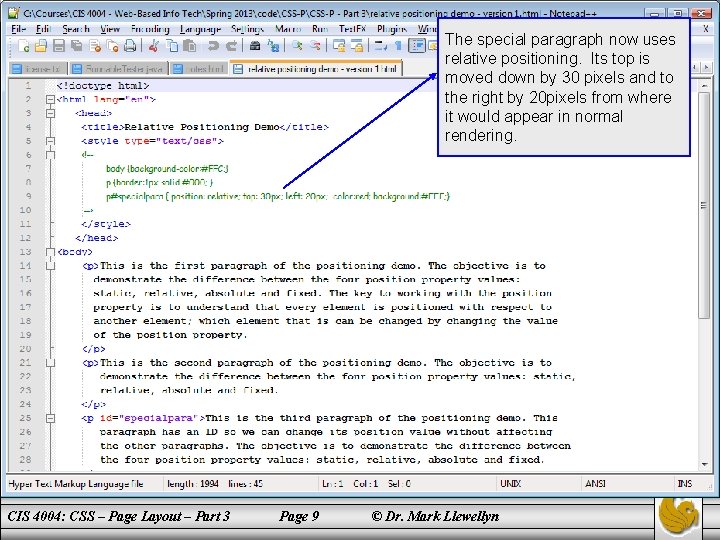720x540 pixels.
Task: Collapse the body fold on line 13
Action: pos(50,252)
